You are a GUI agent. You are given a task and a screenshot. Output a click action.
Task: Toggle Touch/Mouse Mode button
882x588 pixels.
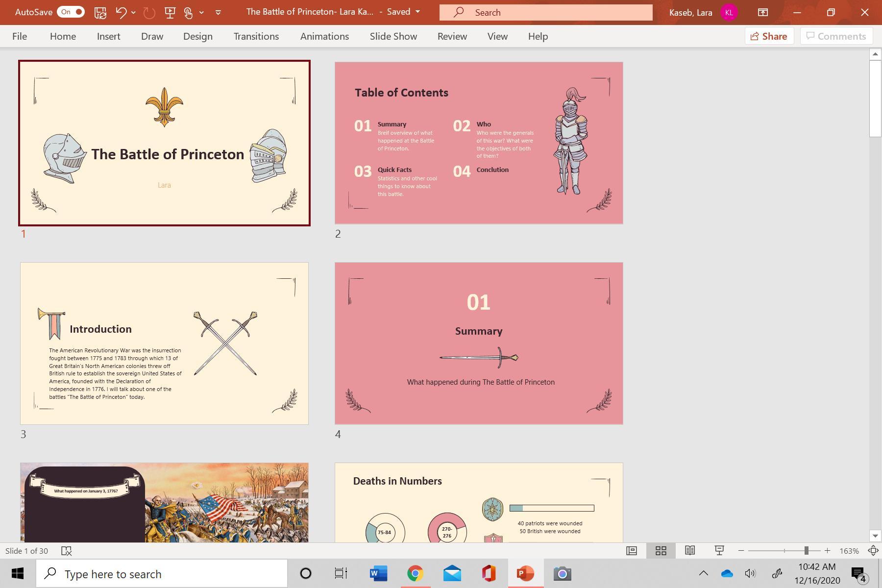click(x=189, y=12)
